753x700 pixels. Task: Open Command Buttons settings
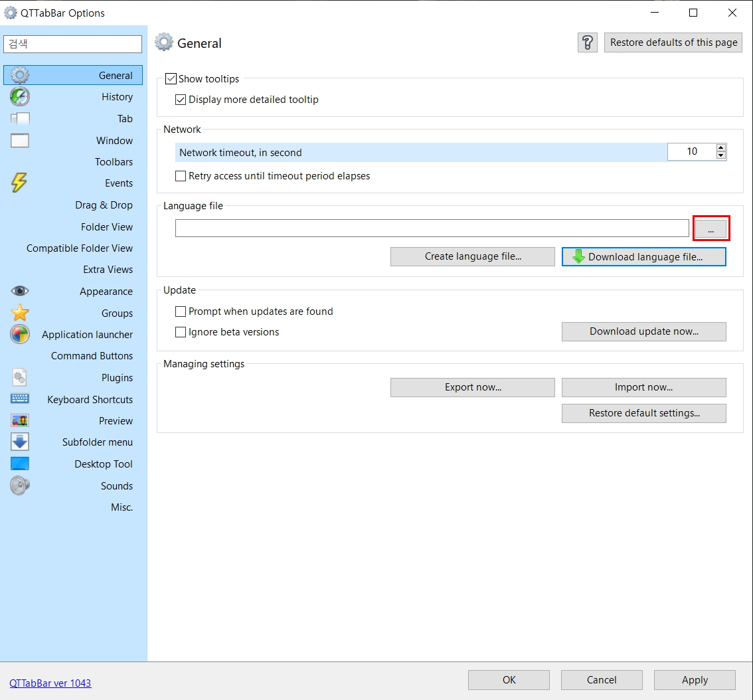92,356
